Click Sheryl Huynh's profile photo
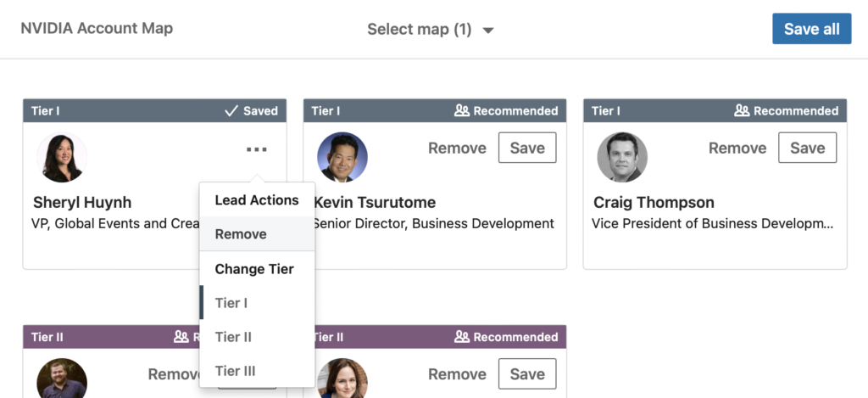Viewport: 868px width, 398px height. [62, 157]
